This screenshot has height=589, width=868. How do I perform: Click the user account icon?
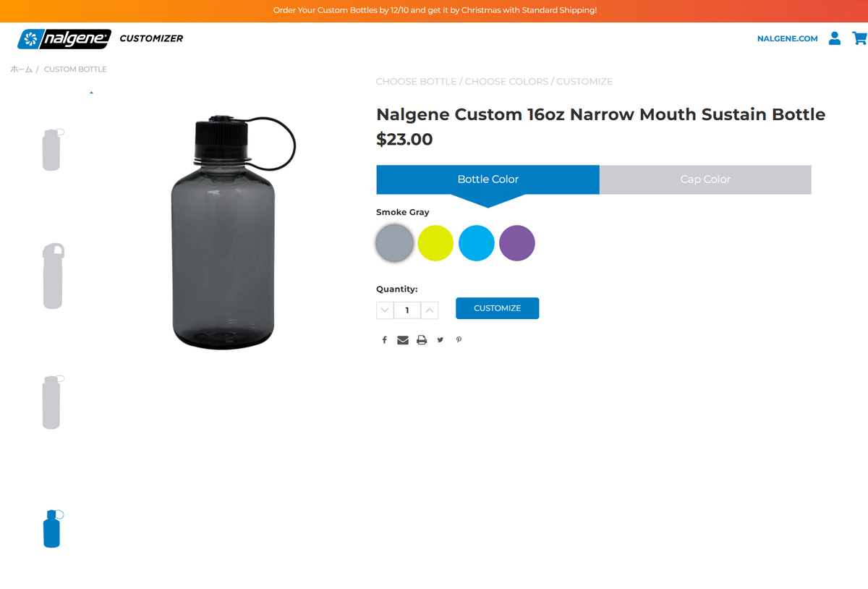[x=835, y=38]
